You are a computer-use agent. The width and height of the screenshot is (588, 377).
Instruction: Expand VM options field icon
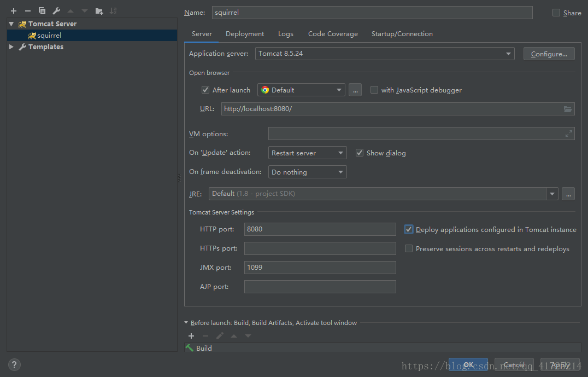[569, 134]
